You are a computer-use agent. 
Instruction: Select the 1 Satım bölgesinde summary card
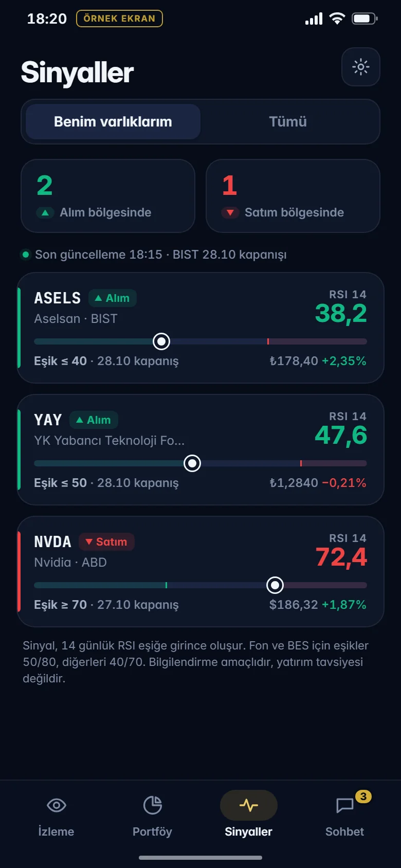[293, 196]
